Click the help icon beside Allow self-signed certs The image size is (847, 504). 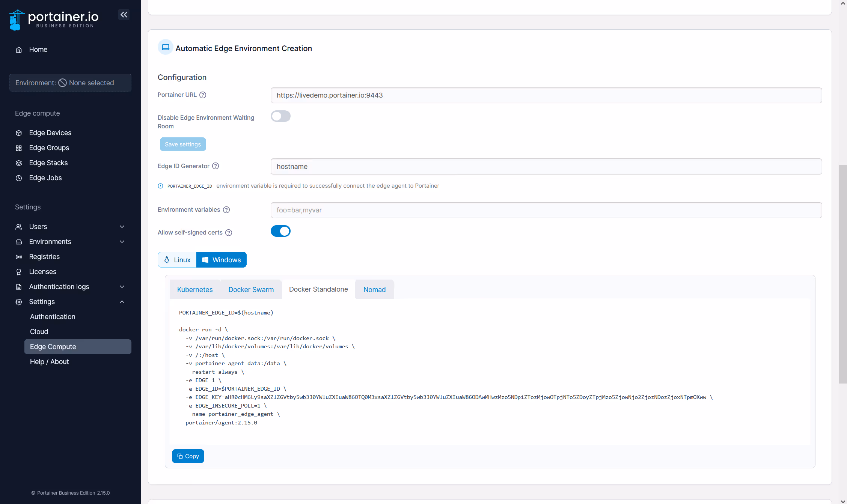tap(229, 233)
